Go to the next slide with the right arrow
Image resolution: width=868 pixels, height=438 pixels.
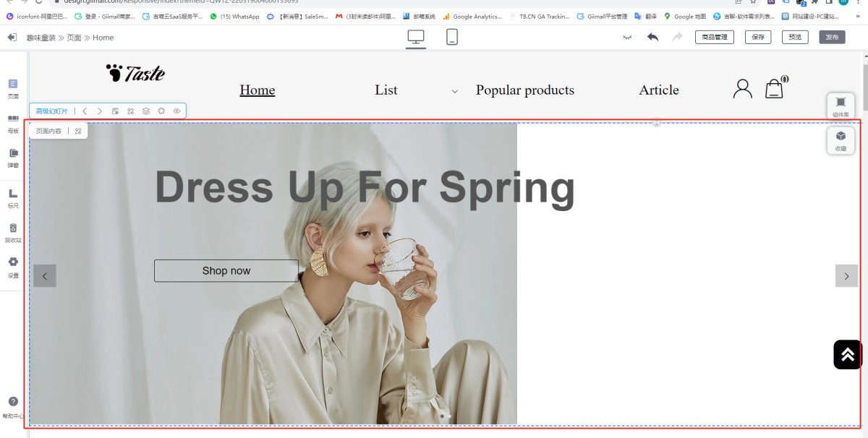(846, 276)
